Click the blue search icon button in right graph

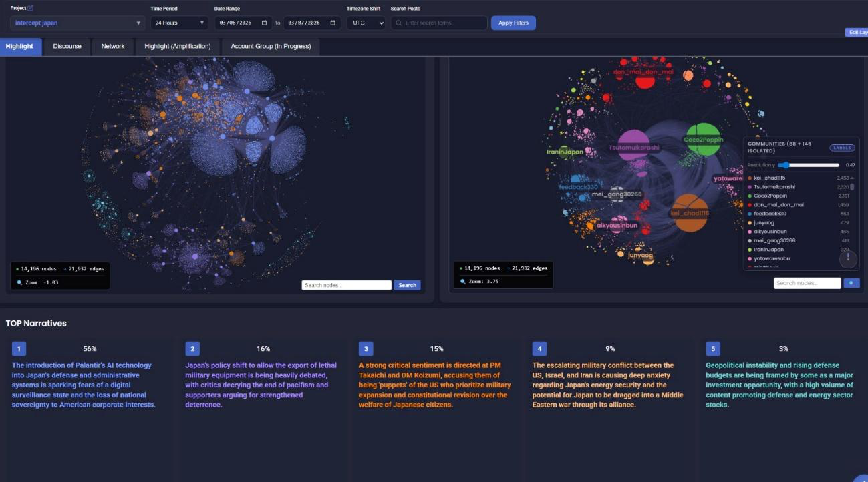(x=851, y=283)
